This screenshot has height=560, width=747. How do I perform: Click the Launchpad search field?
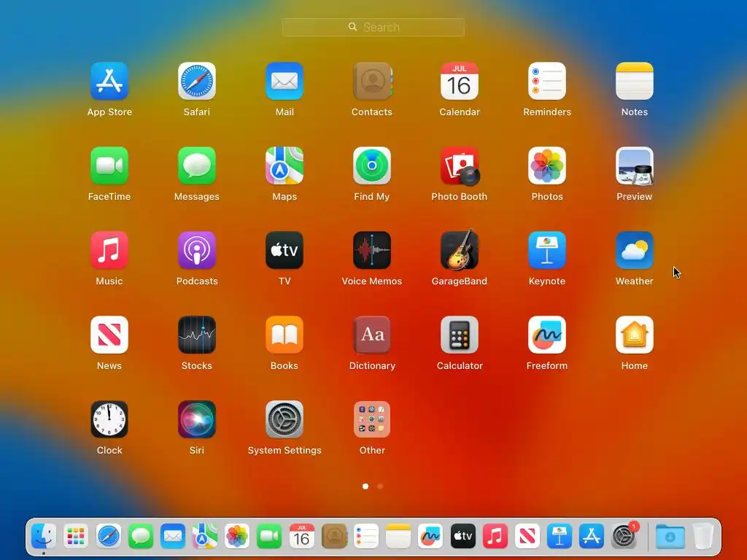point(373,27)
